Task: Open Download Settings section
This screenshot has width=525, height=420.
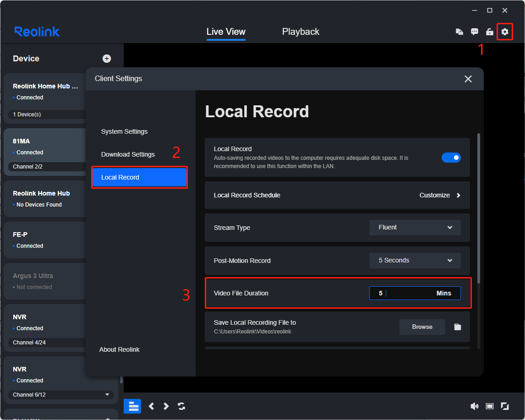Action: (128, 154)
